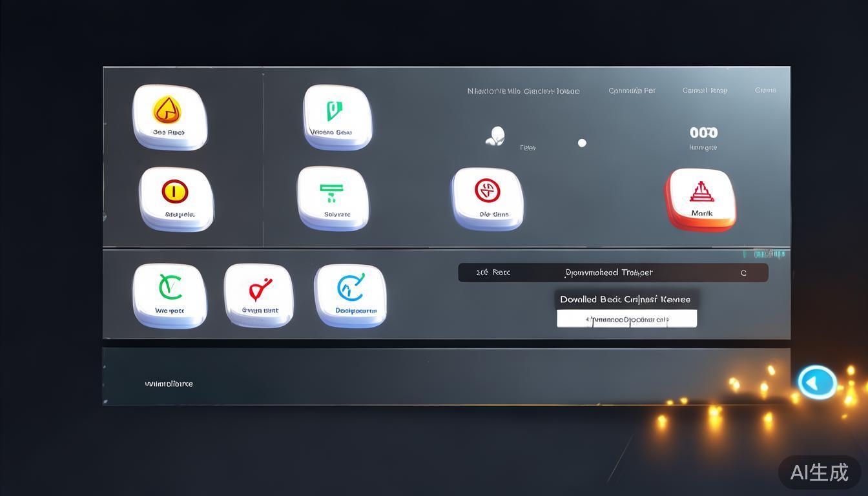Switch to the Conmuña Fer tab
Image resolution: width=868 pixels, height=496 pixels.
(x=632, y=90)
